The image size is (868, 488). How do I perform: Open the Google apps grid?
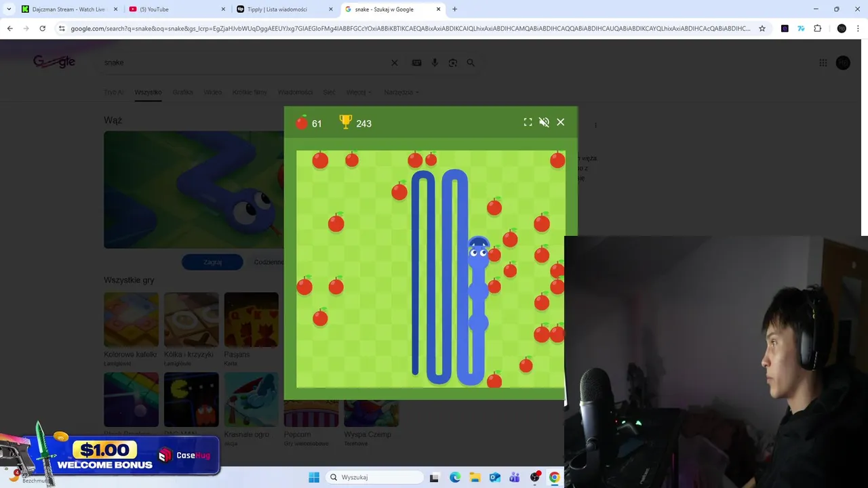click(x=823, y=62)
